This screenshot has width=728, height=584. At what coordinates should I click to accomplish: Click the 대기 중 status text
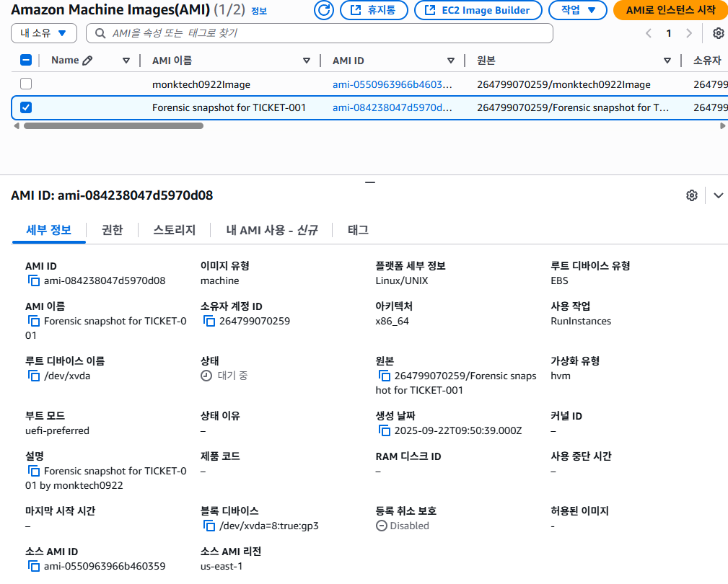coord(232,376)
